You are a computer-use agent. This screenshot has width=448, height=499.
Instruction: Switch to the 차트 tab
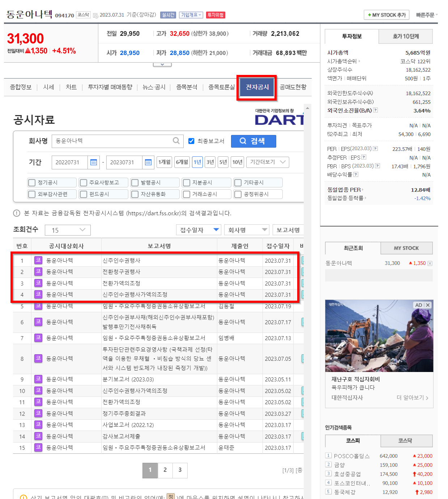pyautogui.click(x=71, y=87)
